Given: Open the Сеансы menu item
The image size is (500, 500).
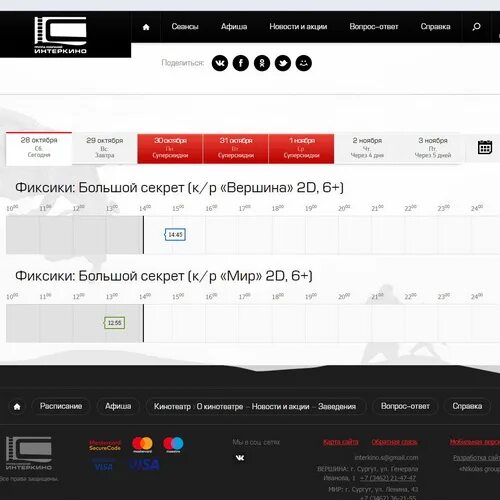Looking at the screenshot, I should pyautogui.click(x=185, y=27).
